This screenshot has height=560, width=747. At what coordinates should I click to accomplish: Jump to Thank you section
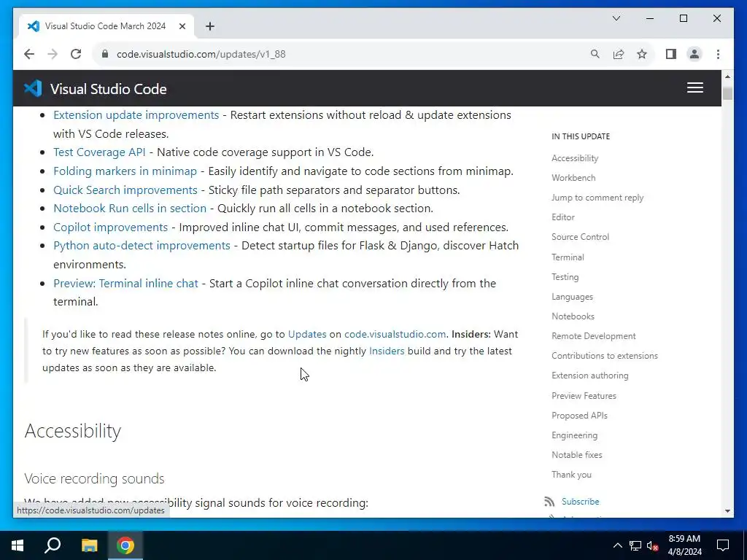pyautogui.click(x=571, y=474)
